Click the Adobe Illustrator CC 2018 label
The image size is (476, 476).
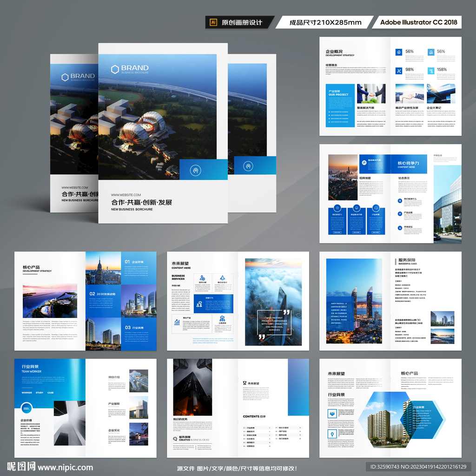(x=419, y=22)
